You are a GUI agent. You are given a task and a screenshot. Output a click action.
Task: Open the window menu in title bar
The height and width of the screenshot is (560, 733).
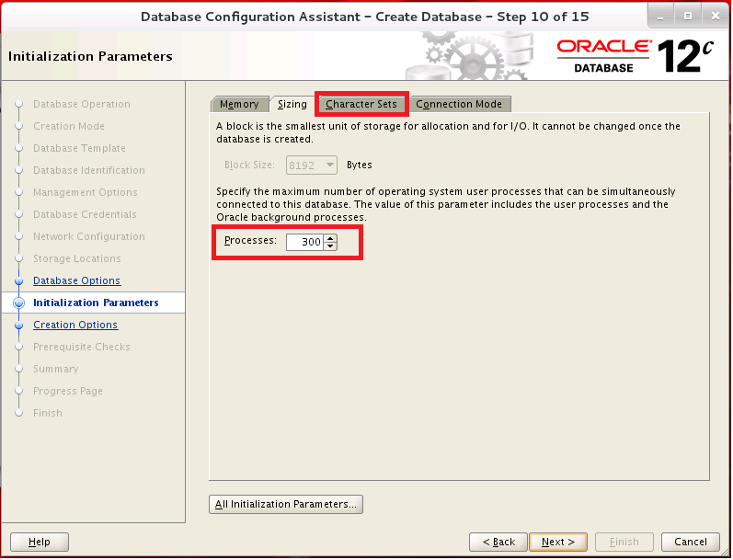pos(16,16)
